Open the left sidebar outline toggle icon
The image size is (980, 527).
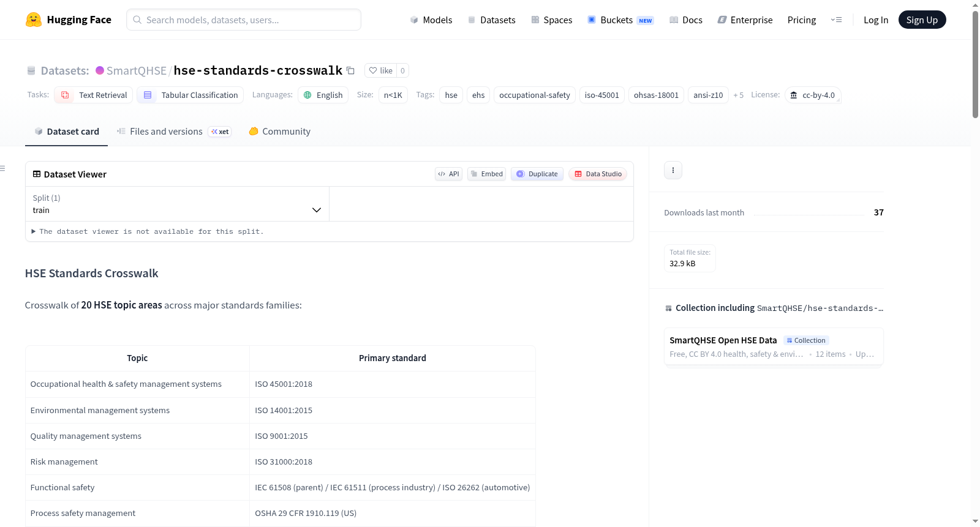[x=3, y=168]
